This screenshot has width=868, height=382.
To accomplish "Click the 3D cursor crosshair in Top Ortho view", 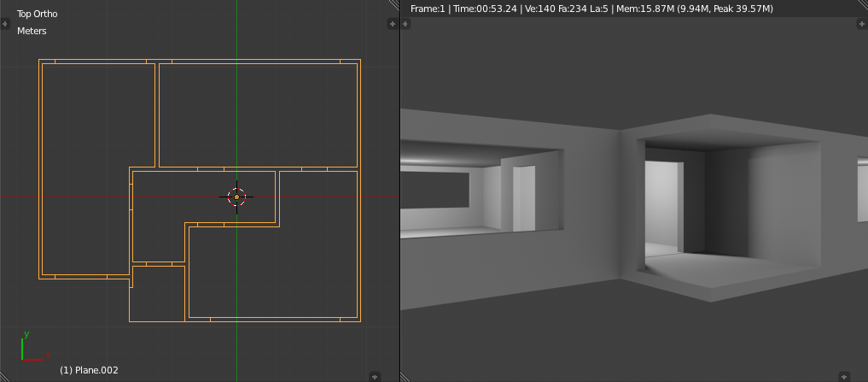I will [237, 197].
